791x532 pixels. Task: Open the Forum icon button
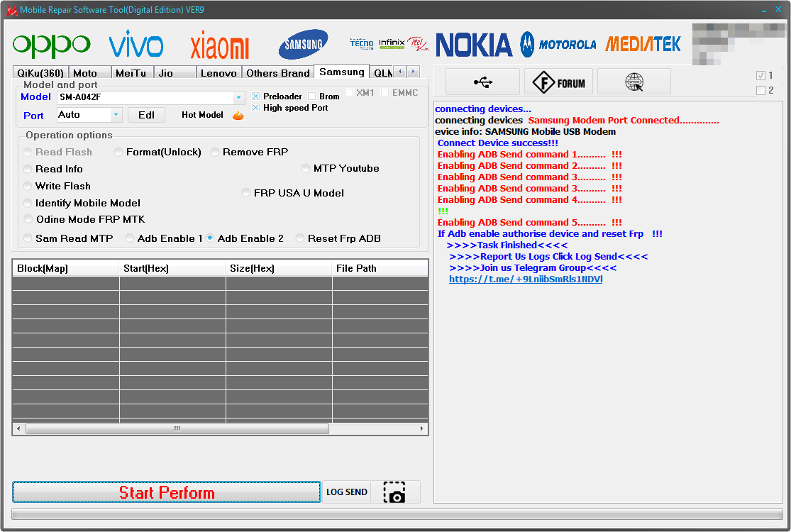(559, 82)
